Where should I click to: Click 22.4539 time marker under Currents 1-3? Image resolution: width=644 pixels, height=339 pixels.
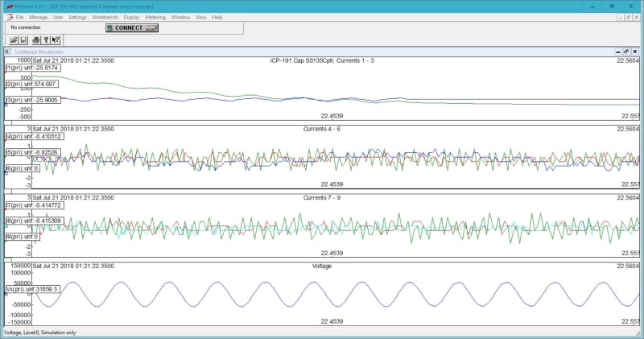[x=332, y=116]
